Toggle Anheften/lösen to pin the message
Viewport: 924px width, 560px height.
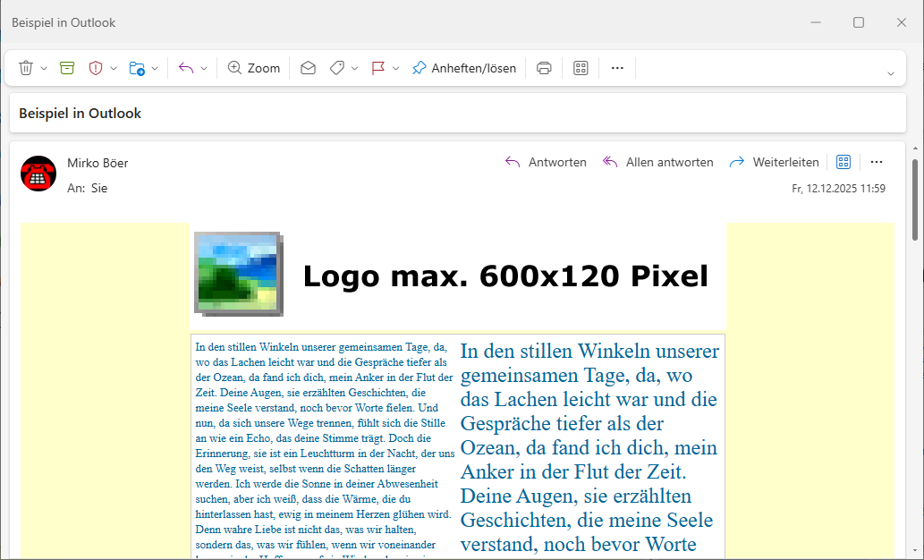(464, 68)
